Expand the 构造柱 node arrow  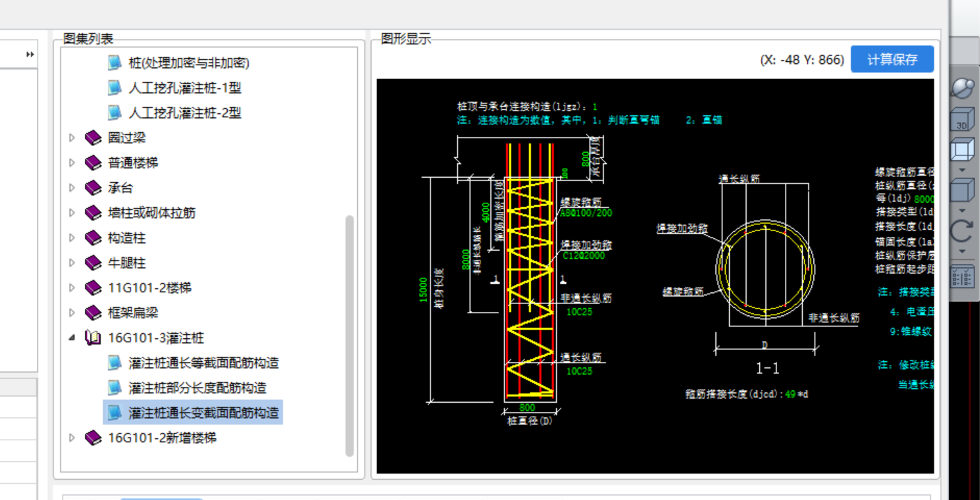pos(72,238)
